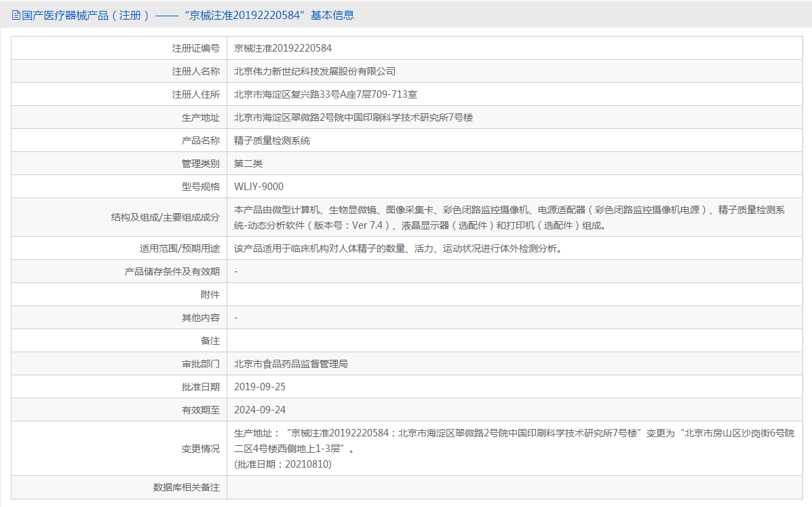Click the expiration date 2024-09-24 cell
This screenshot has height=507, width=812.
[262, 409]
